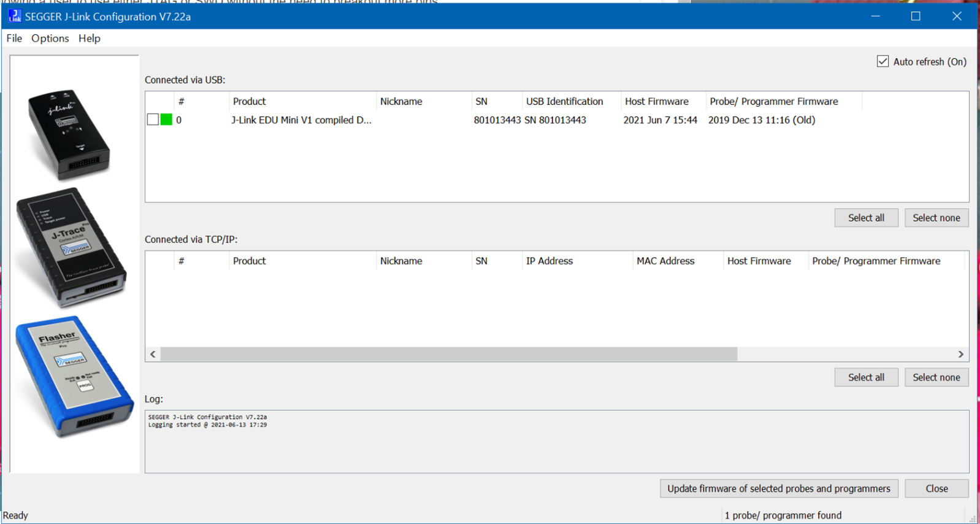Open the Options menu
Viewport: 980px width, 524px height.
(50, 38)
